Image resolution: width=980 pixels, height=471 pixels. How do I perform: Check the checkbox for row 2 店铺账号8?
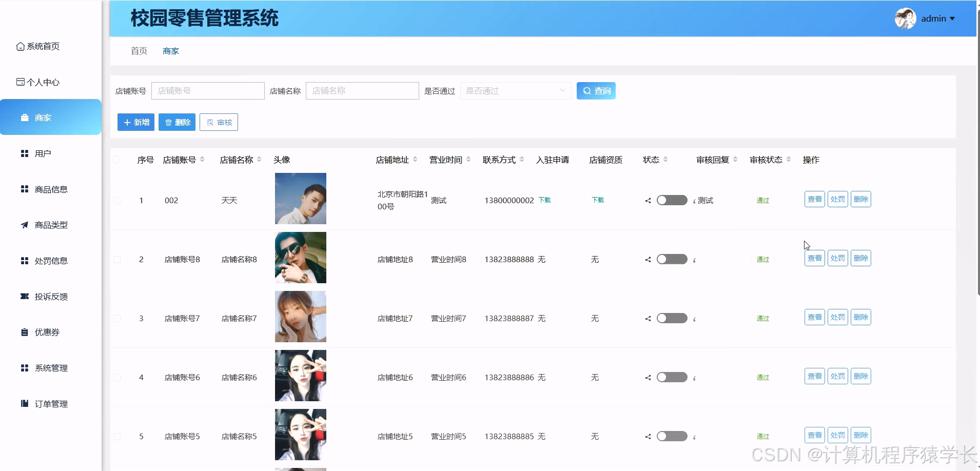[117, 259]
